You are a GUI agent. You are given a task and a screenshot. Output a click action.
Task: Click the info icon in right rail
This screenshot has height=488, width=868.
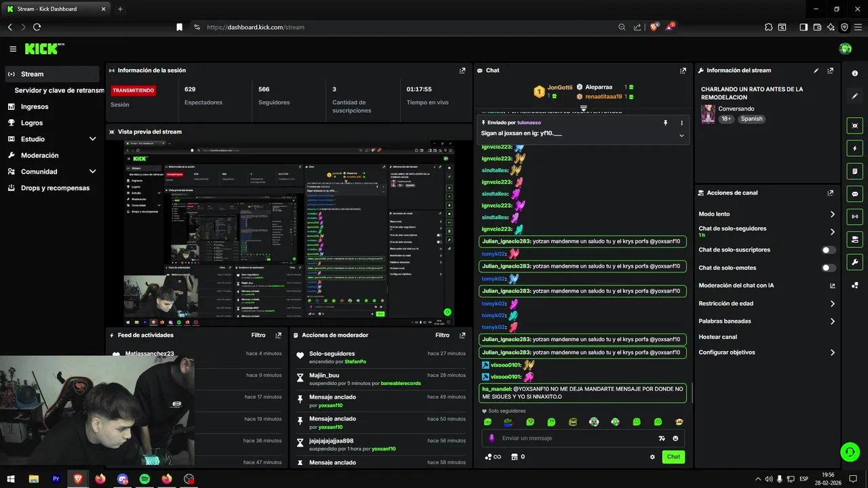[x=854, y=73]
